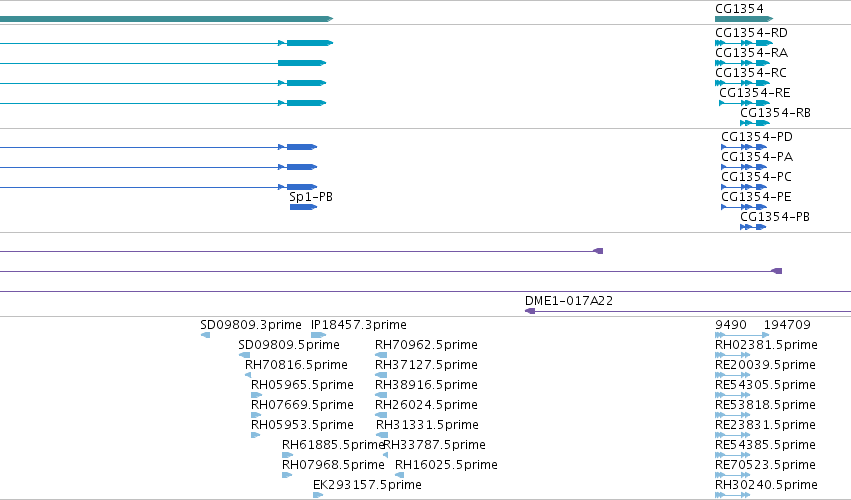Select the RE54305.5prime EST label
This screenshot has height=500, width=851.
click(x=765, y=385)
